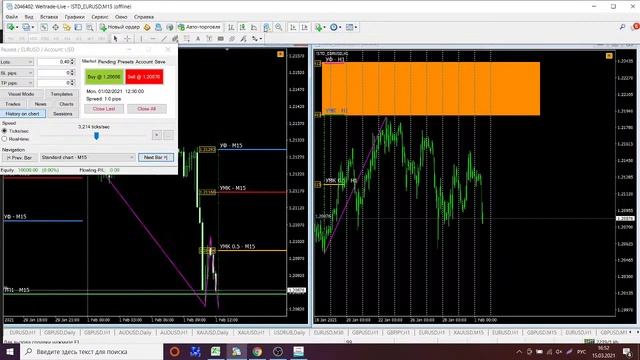This screenshot has width=640, height=360.
Task: Open the Navigator star-folder icon
Action: click(67, 27)
